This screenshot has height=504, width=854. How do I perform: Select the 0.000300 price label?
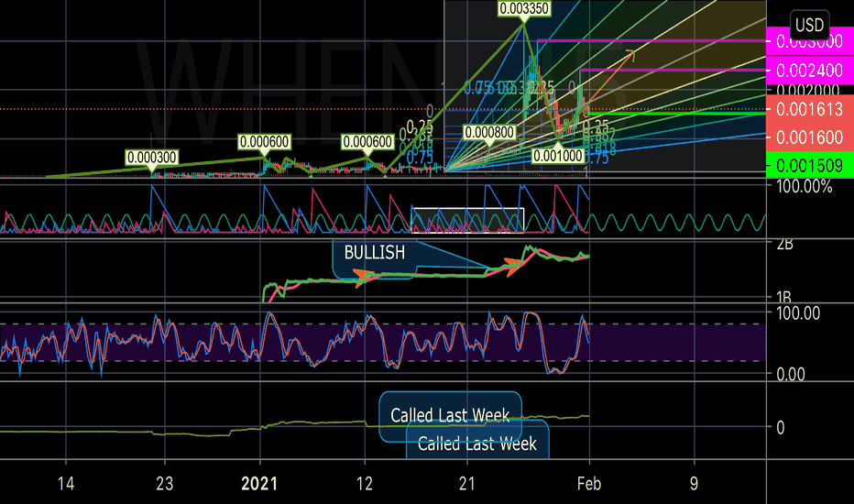pyautogui.click(x=151, y=158)
